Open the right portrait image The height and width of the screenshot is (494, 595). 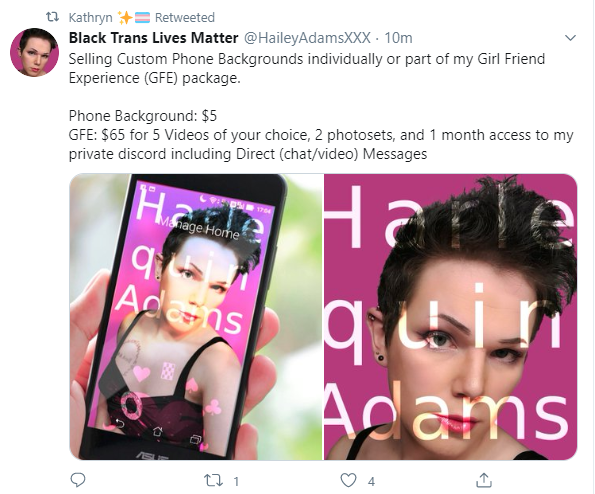click(450, 317)
